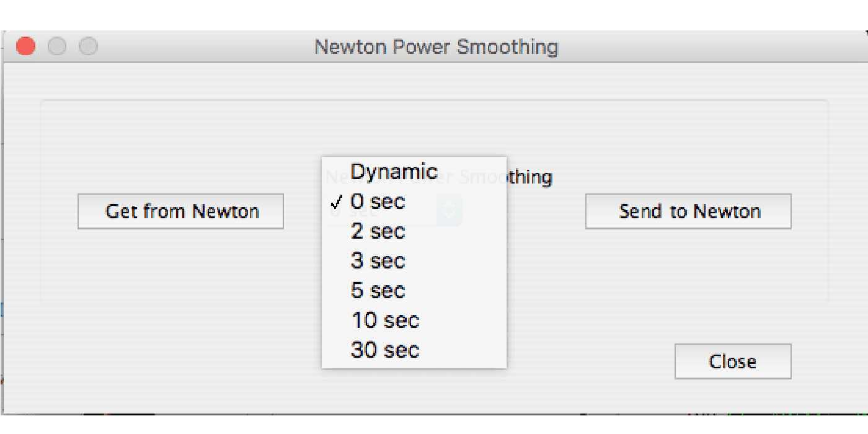Image resolution: width=868 pixels, height=434 pixels.
Task: Click the gray minimize window button
Action: coord(57,46)
